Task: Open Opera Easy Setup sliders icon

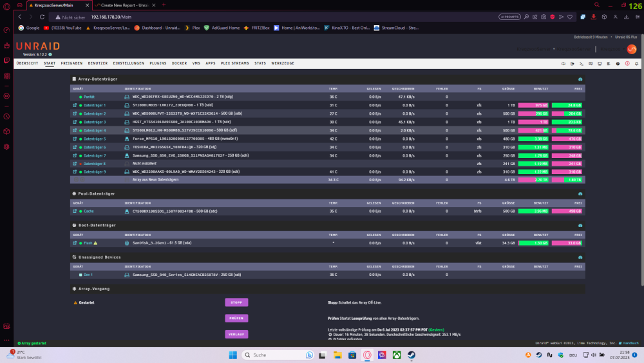Action: pyautogui.click(x=638, y=17)
